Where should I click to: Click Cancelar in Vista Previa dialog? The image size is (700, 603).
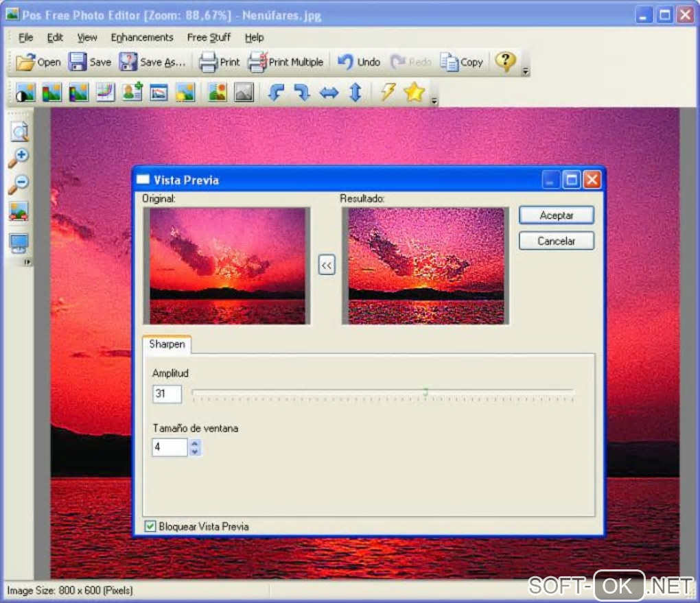[x=557, y=241]
